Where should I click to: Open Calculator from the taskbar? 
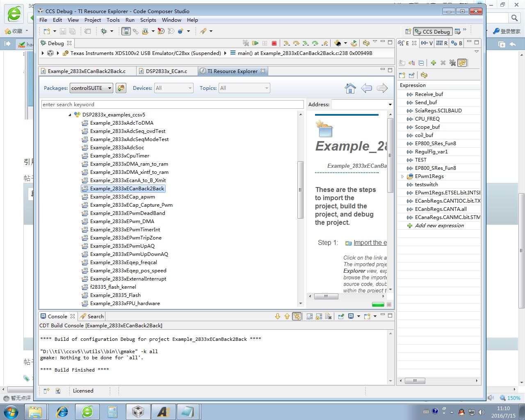coord(112,411)
